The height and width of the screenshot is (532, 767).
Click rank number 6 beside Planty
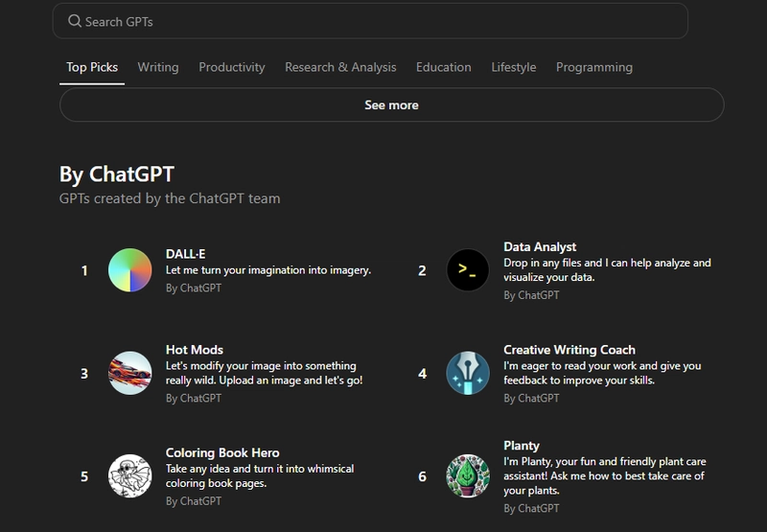pyautogui.click(x=422, y=476)
